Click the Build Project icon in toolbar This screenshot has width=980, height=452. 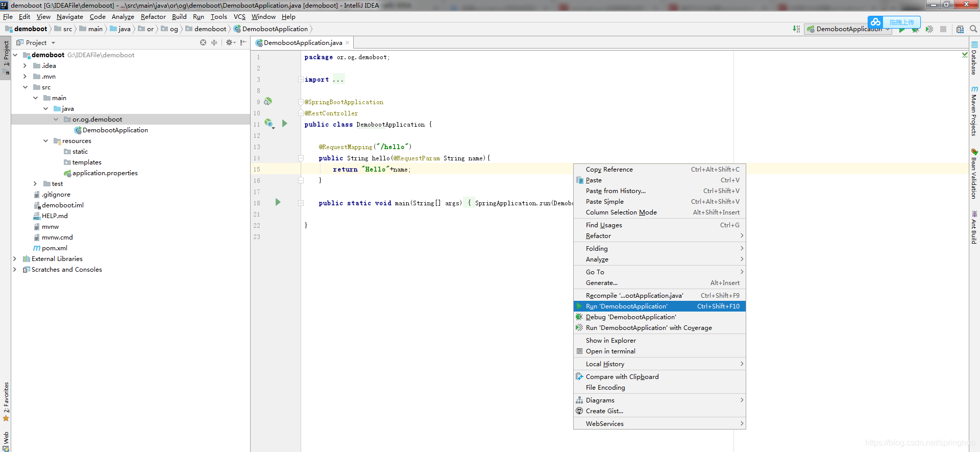click(x=796, y=29)
